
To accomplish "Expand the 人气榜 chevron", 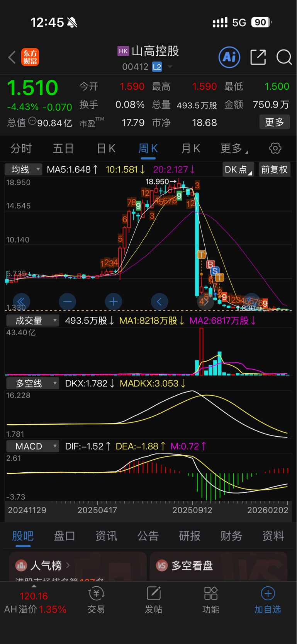I will tap(68, 565).
